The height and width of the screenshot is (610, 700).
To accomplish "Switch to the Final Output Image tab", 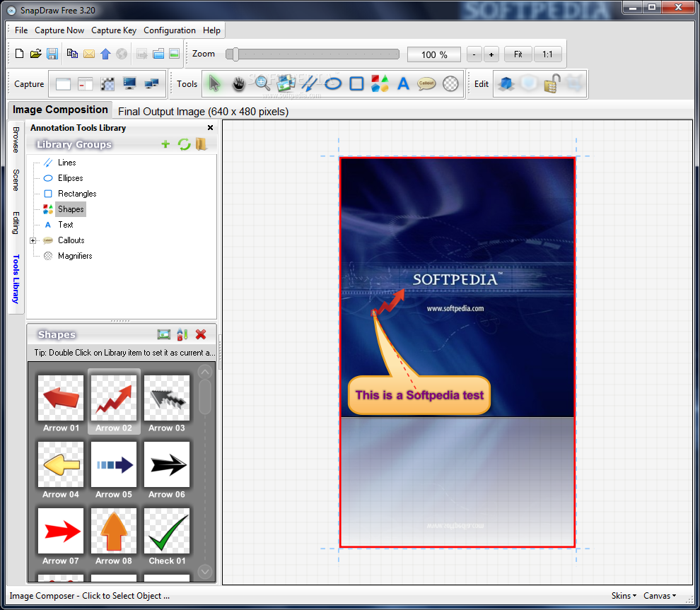I will click(203, 112).
